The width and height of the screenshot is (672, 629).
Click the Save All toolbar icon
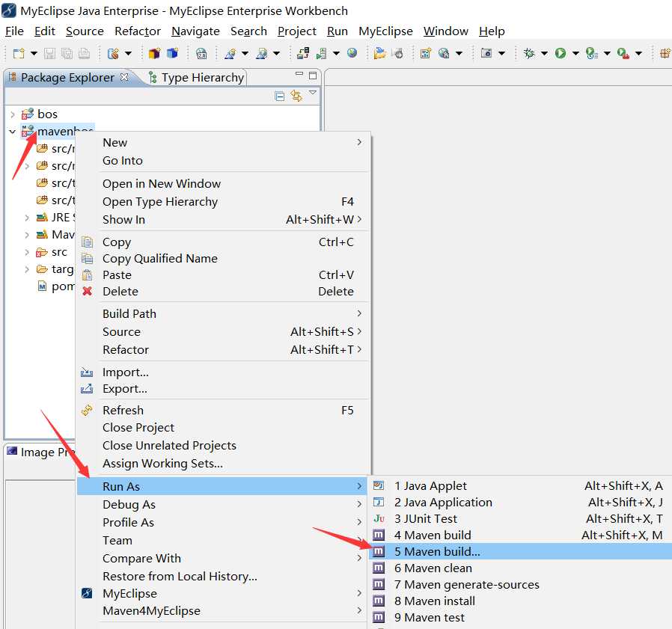point(67,54)
